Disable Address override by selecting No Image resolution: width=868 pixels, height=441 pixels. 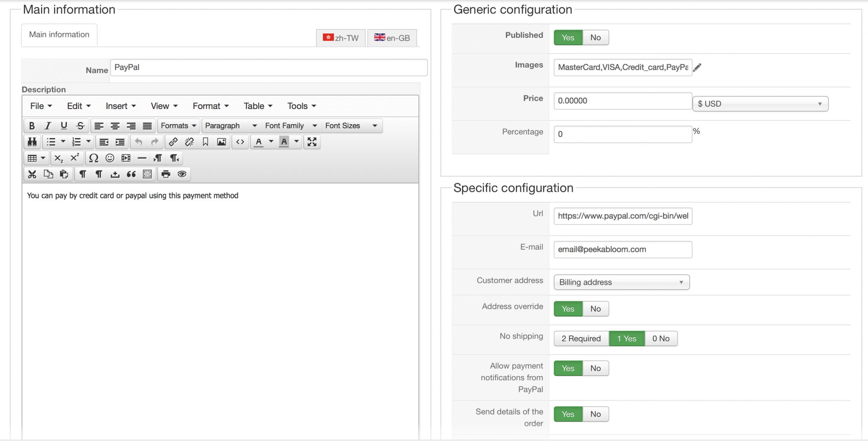click(x=595, y=309)
